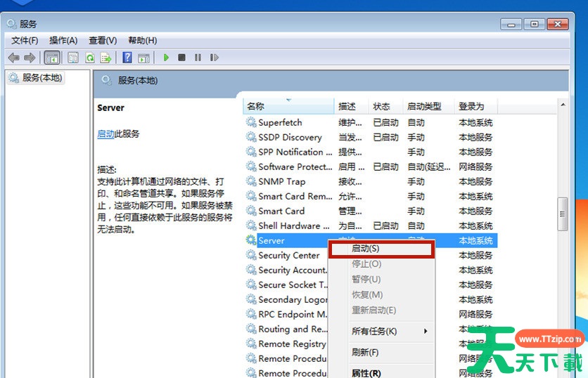Image resolution: width=588 pixels, height=378 pixels.
Task: Toggle the console tree pane icon
Action: pos(51,58)
